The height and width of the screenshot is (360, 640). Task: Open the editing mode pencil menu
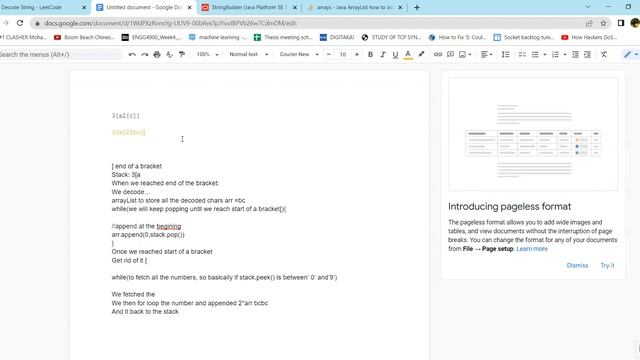point(630,54)
